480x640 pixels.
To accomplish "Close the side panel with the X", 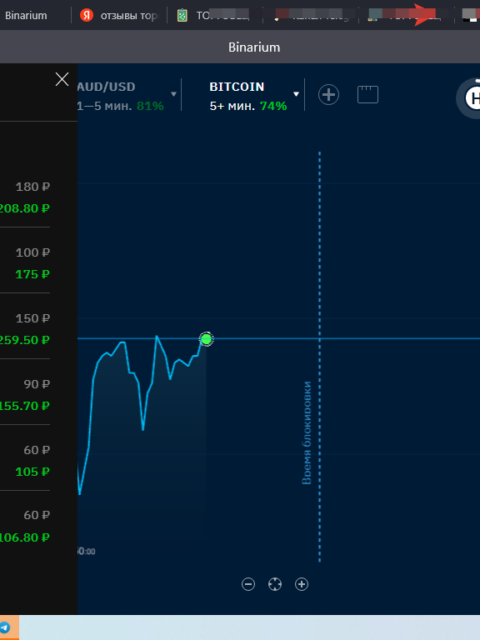I will pyautogui.click(x=62, y=79).
